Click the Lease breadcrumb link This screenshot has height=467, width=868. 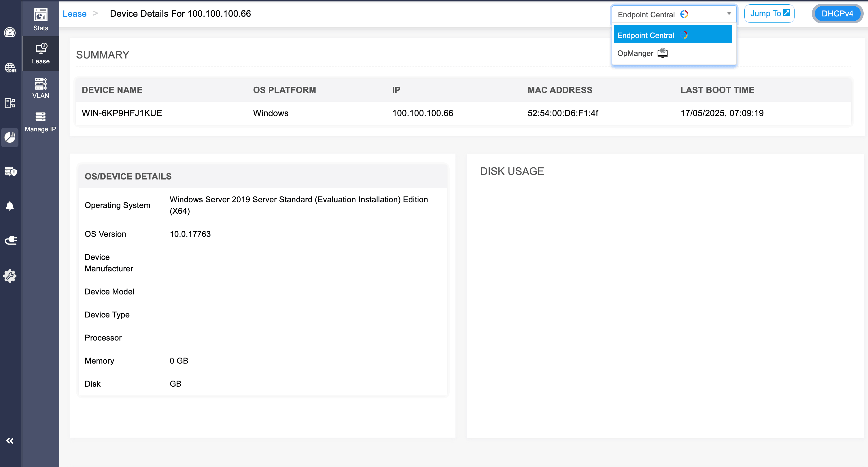(x=74, y=14)
